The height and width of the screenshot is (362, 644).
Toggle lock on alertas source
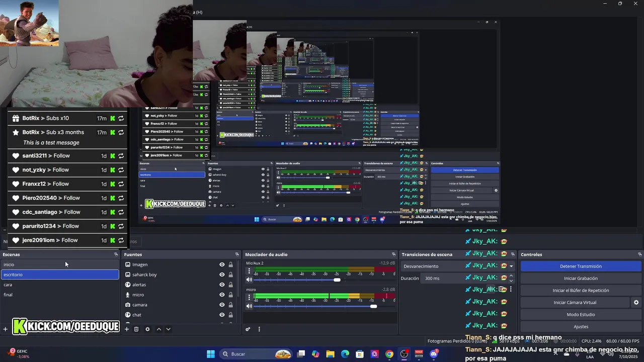click(x=231, y=285)
